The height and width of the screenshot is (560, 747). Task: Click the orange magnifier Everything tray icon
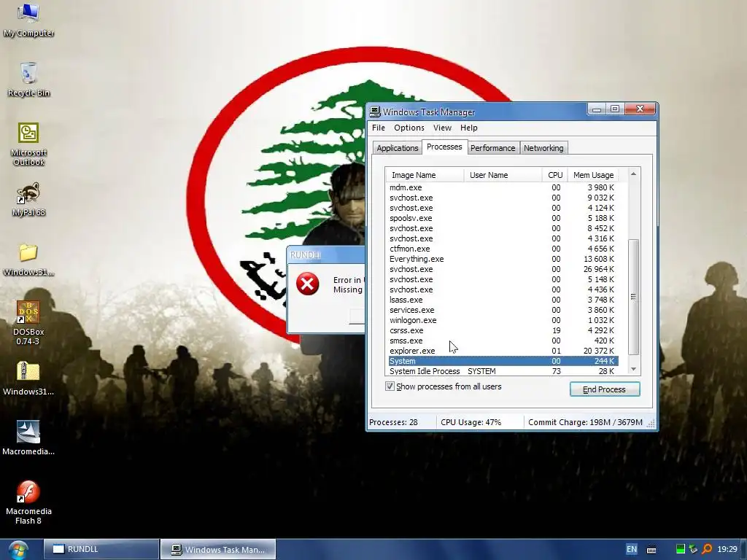(x=707, y=549)
